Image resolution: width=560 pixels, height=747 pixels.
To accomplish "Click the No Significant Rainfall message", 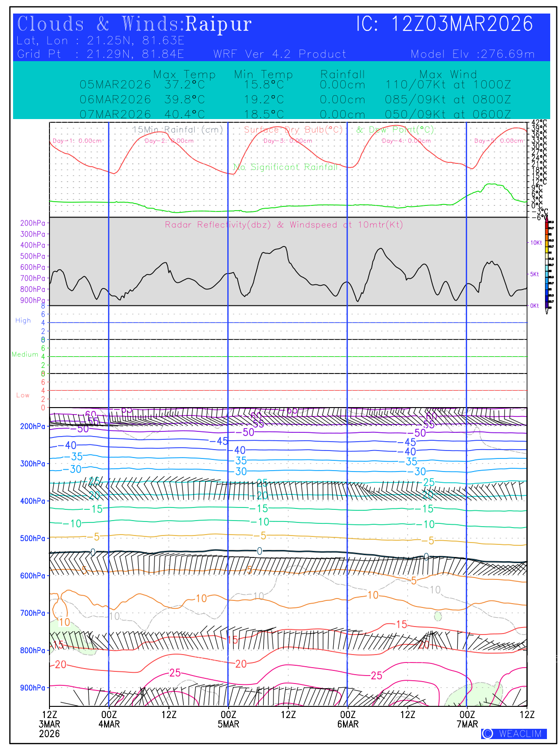I will tap(285, 167).
